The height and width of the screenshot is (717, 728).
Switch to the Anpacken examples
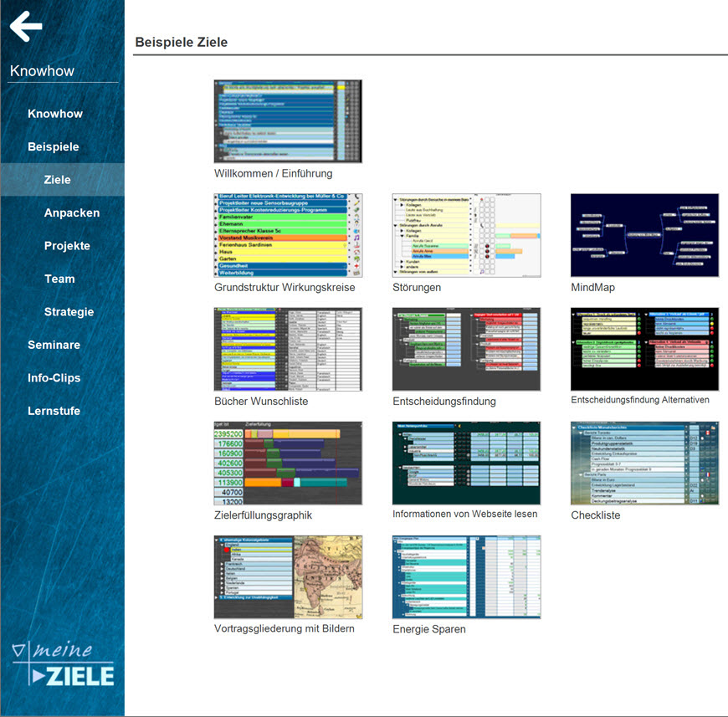pos(72,213)
